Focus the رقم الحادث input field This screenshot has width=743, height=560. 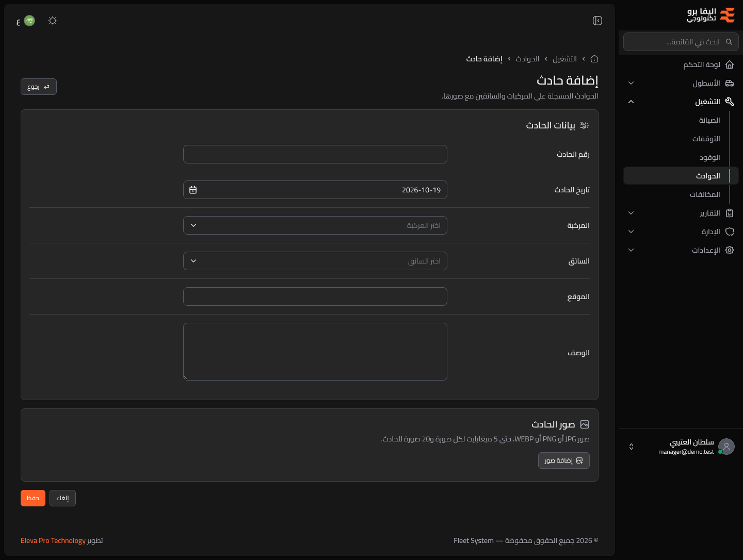click(x=315, y=154)
